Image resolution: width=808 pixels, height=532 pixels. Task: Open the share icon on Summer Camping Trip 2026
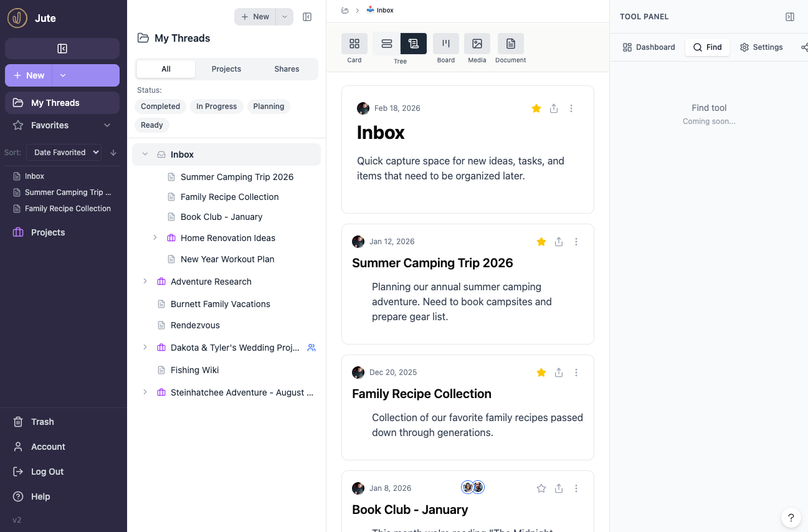(559, 242)
